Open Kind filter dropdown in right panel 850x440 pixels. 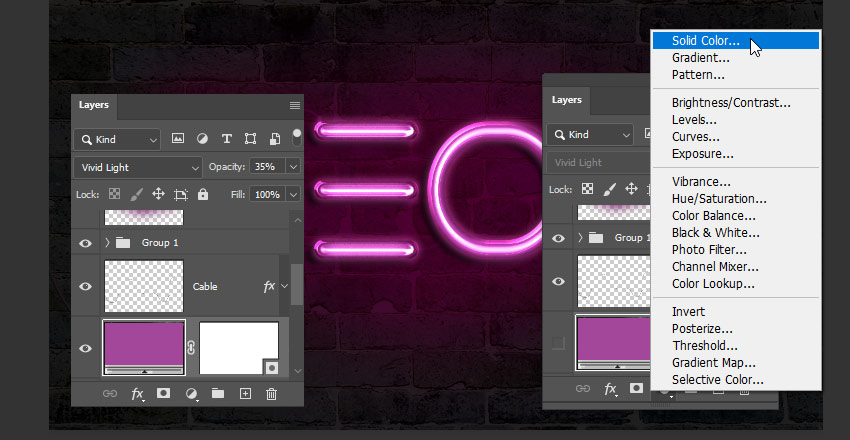coord(590,134)
